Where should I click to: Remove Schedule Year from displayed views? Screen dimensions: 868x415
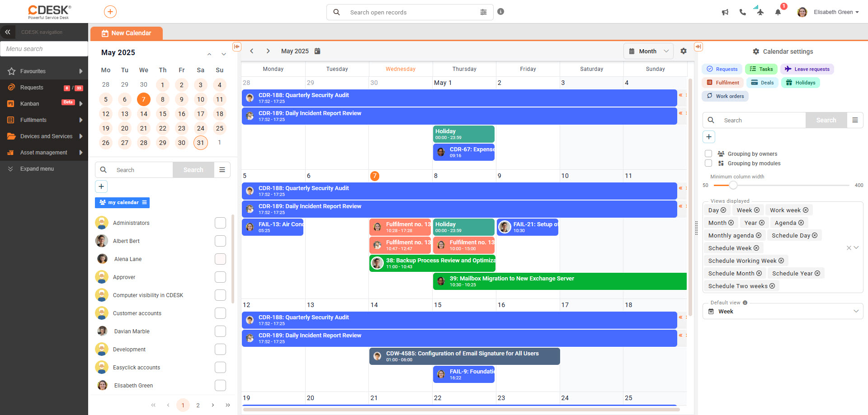[x=817, y=274]
